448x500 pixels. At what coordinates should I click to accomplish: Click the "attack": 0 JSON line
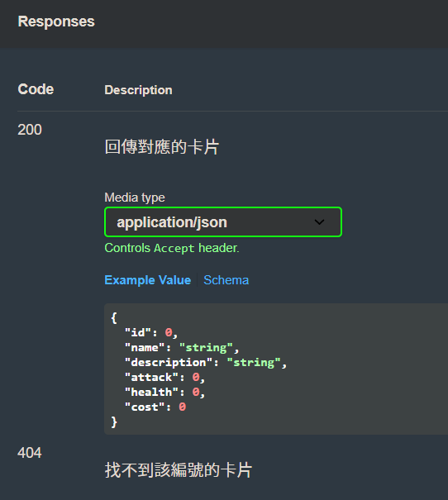pos(164,378)
